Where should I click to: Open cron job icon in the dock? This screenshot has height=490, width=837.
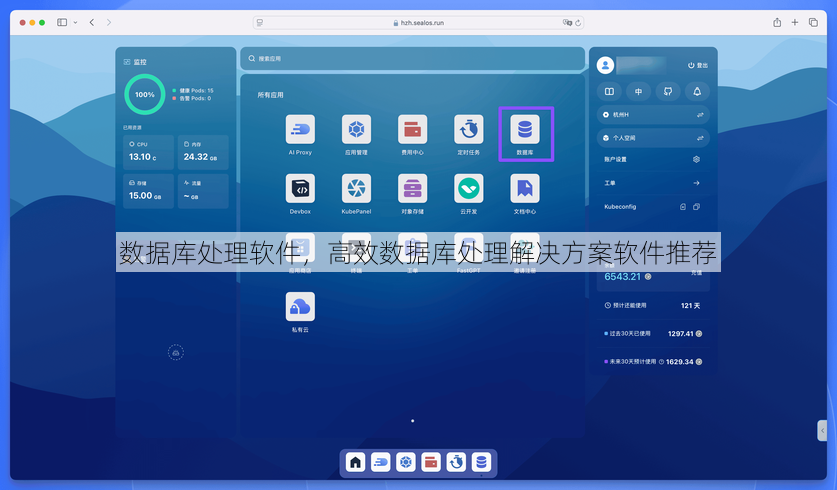[456, 462]
